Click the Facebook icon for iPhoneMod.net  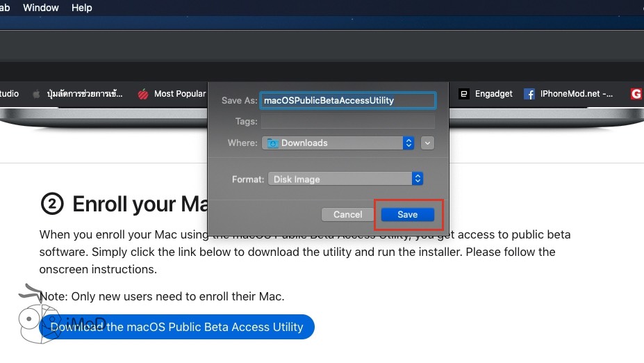click(x=529, y=94)
